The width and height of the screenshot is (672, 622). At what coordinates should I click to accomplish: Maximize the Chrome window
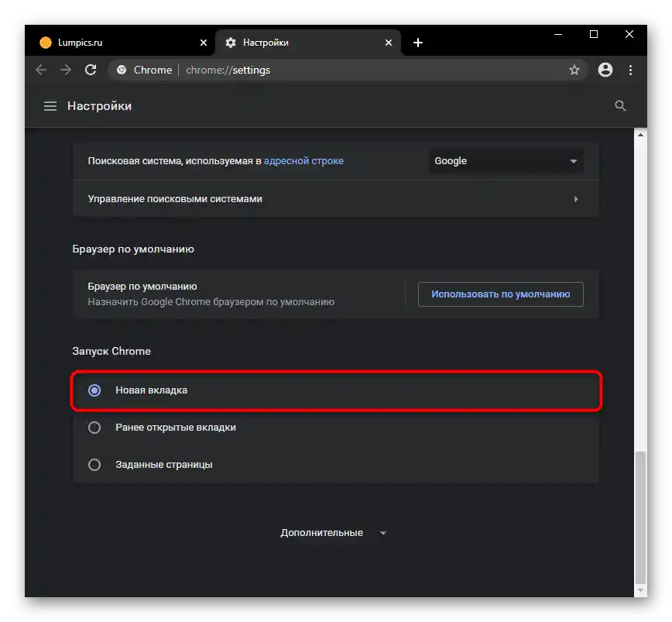tap(594, 34)
